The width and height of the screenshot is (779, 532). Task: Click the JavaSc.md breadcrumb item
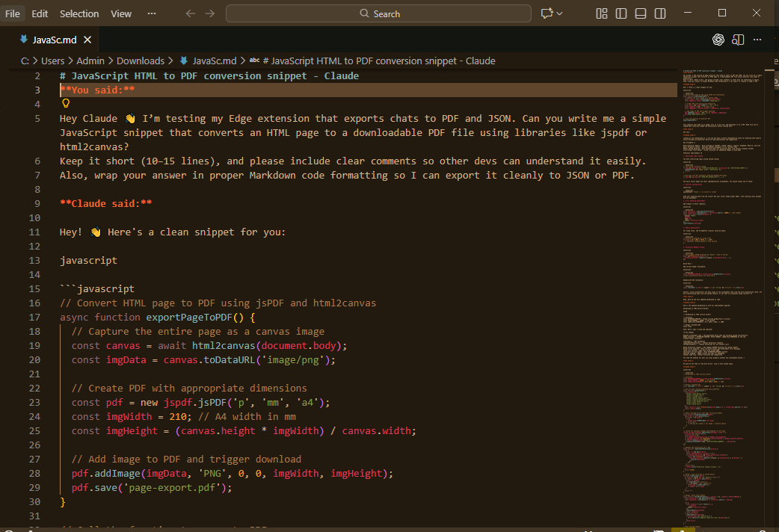214,61
